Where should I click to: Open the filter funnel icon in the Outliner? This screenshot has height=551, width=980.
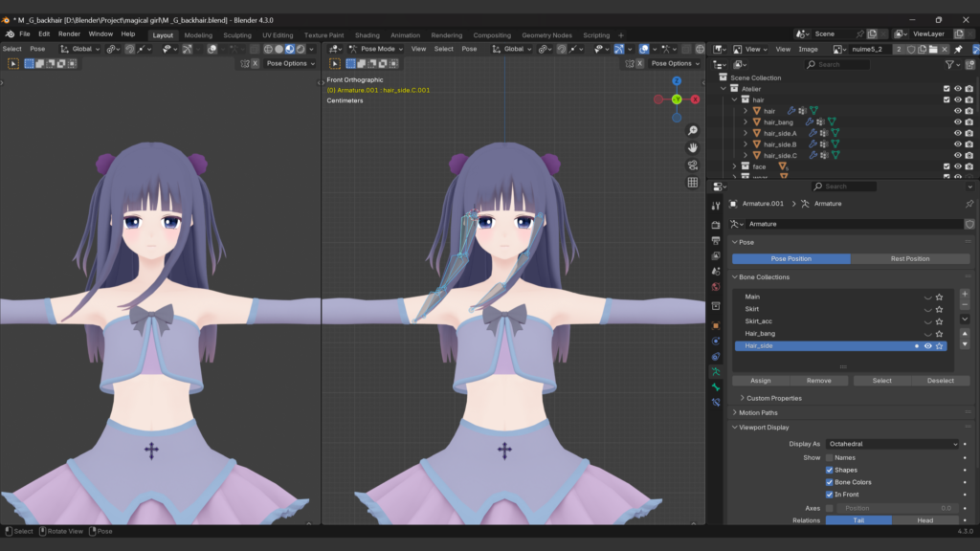950,65
